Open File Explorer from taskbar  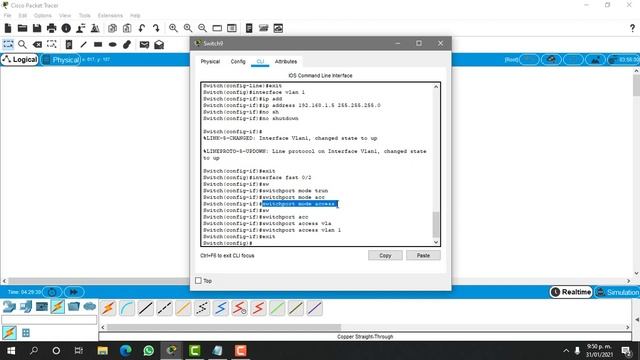[102, 351]
